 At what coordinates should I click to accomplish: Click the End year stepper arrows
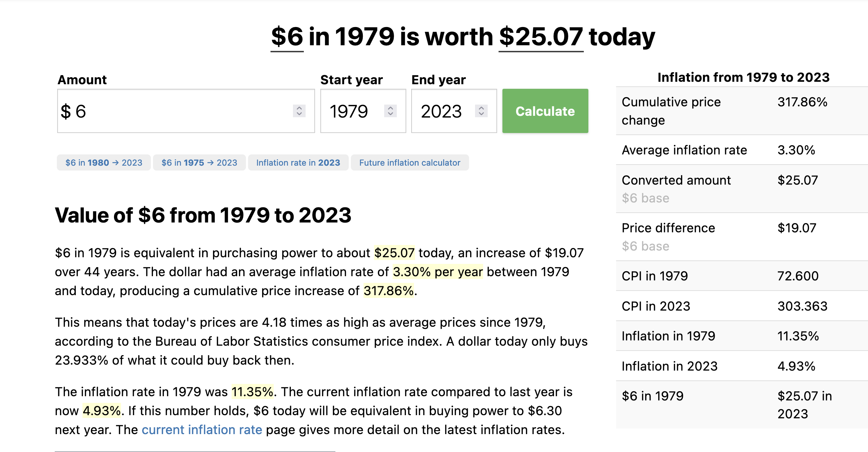point(481,111)
